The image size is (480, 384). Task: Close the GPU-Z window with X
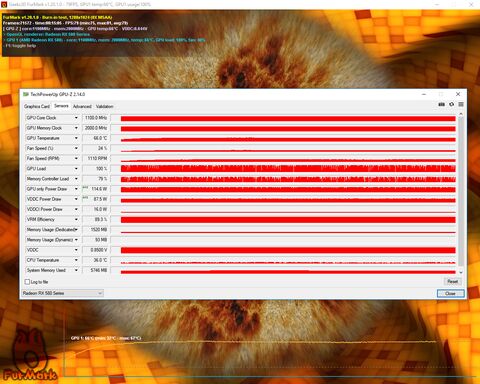coord(458,94)
